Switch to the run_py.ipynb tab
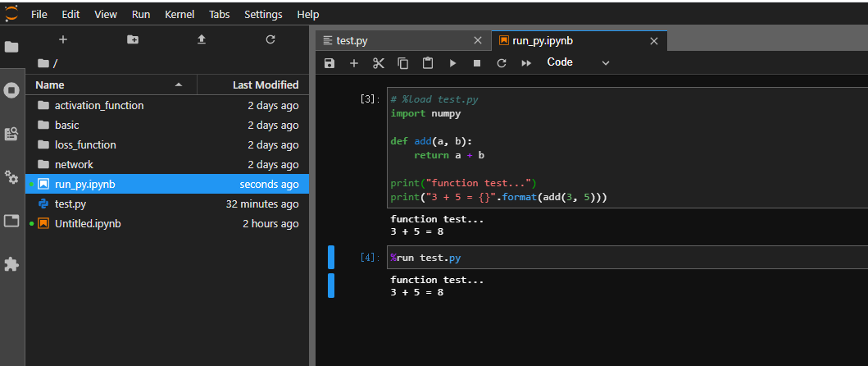Viewport: 868px width, 366px height. coord(579,40)
